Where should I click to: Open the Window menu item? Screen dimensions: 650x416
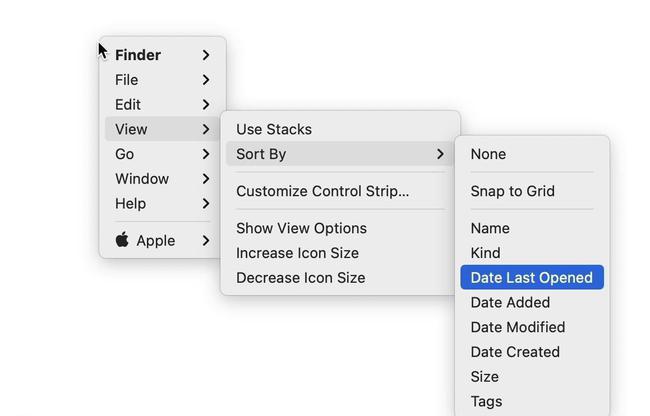[x=142, y=179]
